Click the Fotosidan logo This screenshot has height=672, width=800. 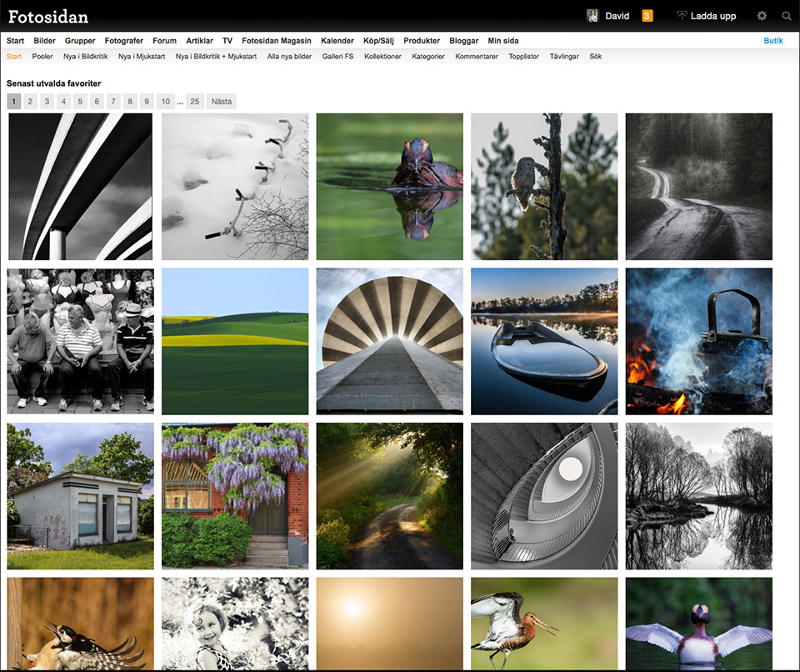48,17
